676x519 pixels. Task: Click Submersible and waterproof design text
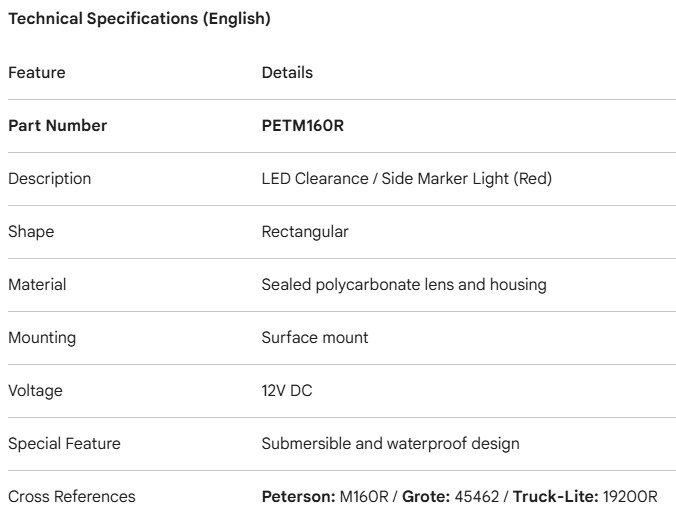[x=391, y=444]
